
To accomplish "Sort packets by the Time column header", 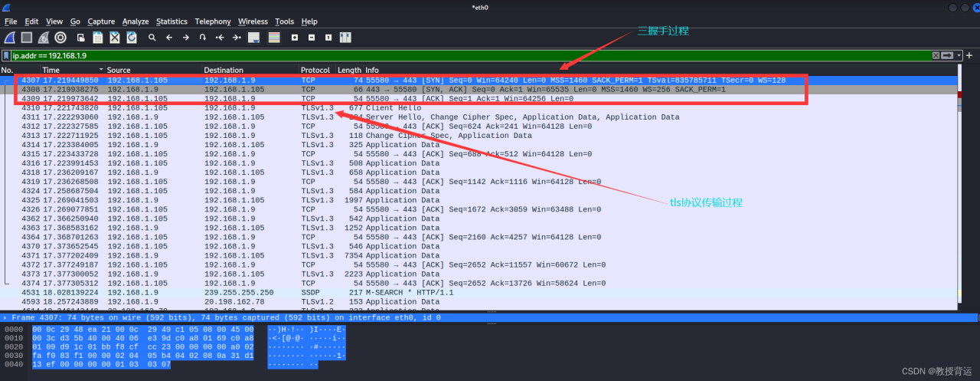I will [73, 70].
